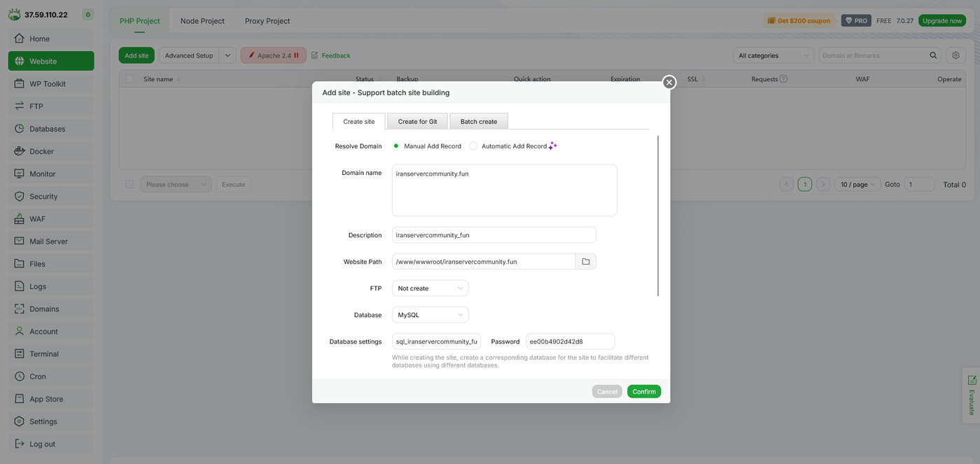Expand the FTP 'Not create' dropdown
The height and width of the screenshot is (464, 980).
coord(430,288)
